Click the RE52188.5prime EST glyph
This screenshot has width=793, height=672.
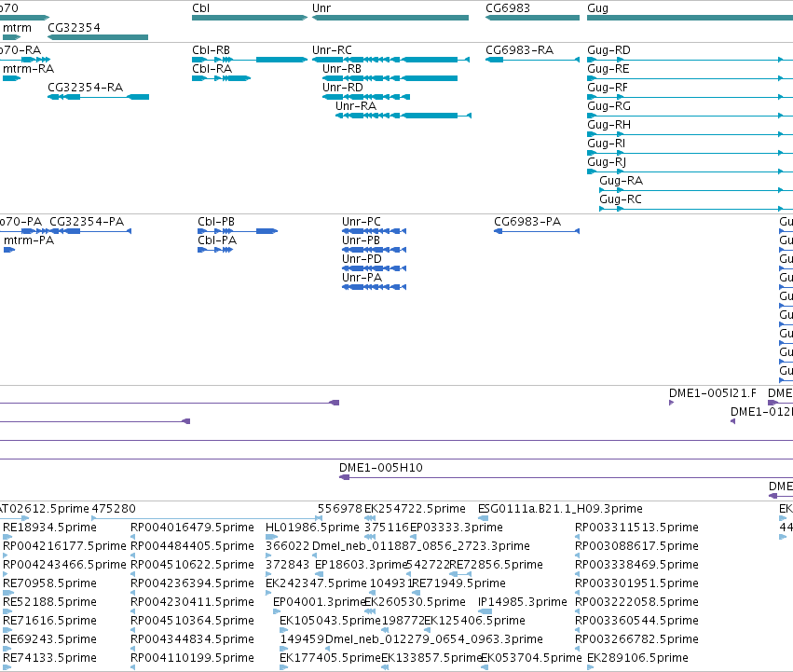[x=7, y=611]
